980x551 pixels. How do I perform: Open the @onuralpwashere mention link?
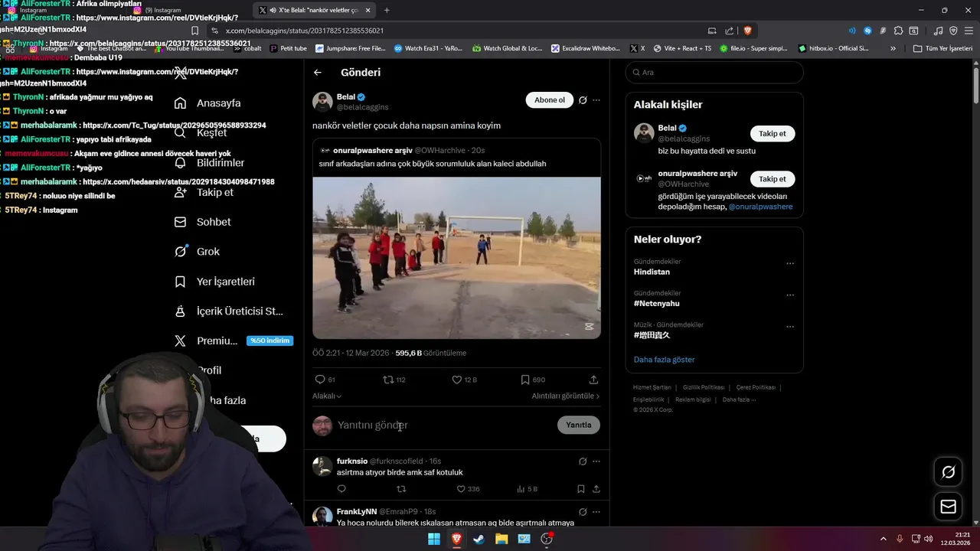pos(760,207)
